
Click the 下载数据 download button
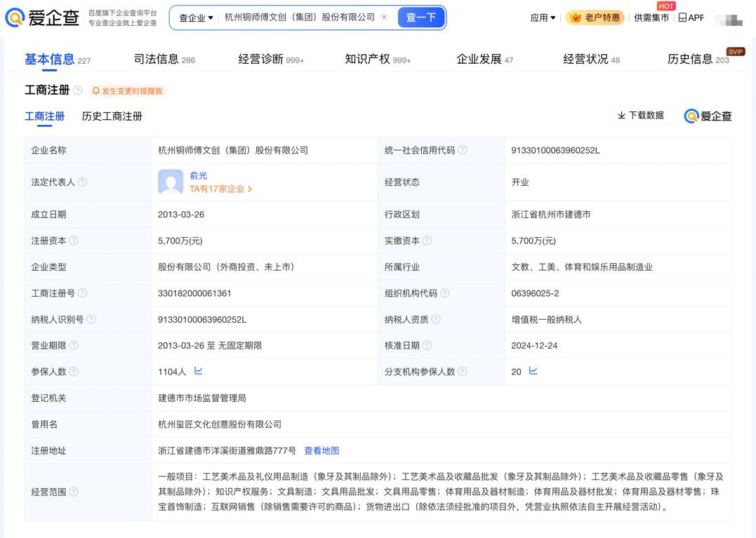[641, 116]
